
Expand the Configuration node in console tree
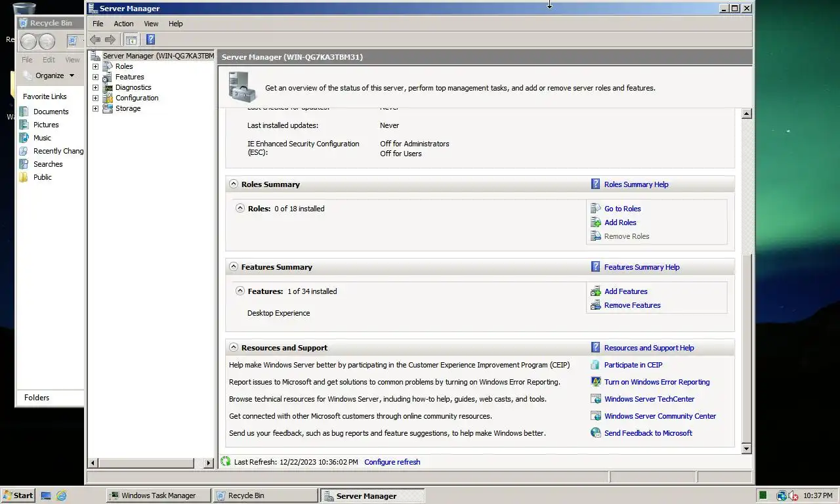95,98
